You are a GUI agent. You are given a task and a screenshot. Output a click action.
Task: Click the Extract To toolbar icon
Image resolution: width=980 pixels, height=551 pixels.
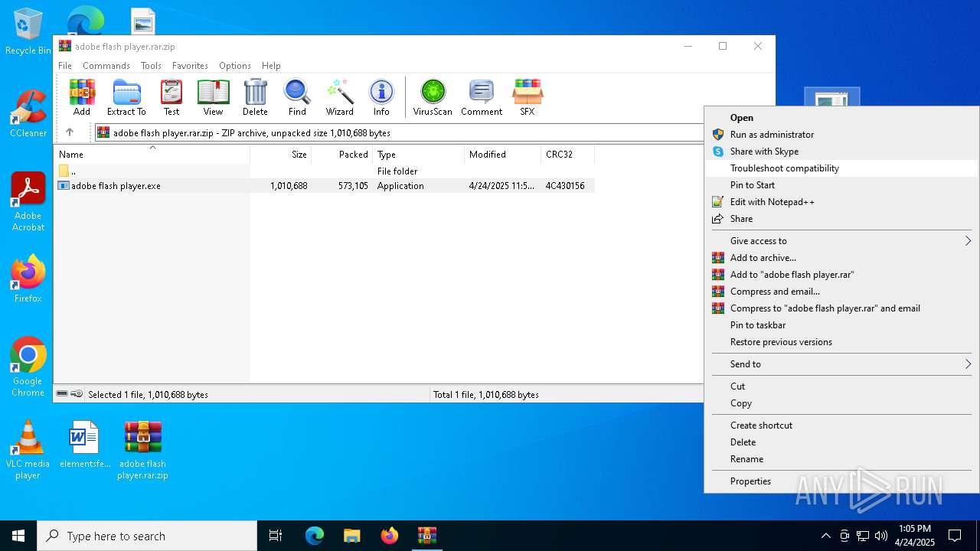[x=126, y=98]
